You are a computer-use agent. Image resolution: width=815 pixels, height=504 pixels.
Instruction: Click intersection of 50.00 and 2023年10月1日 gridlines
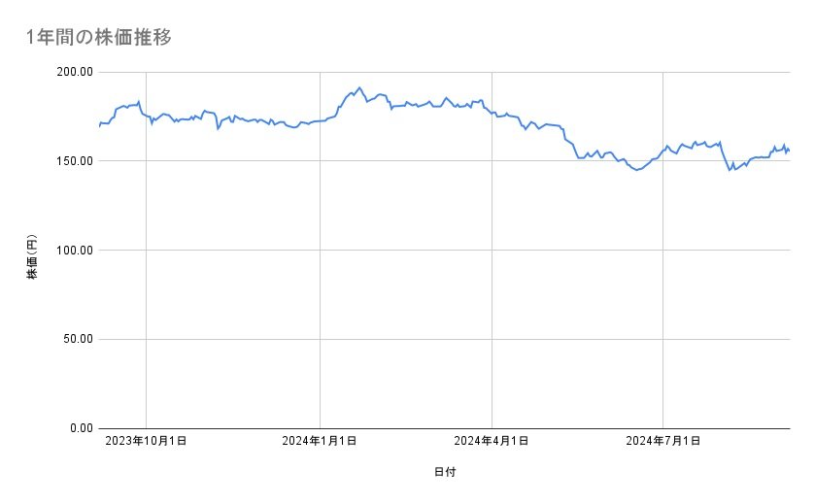click(147, 339)
